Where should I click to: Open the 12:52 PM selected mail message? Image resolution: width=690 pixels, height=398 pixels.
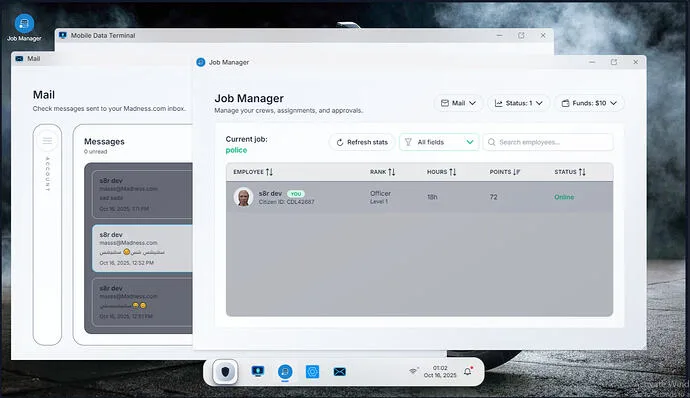pyautogui.click(x=143, y=248)
